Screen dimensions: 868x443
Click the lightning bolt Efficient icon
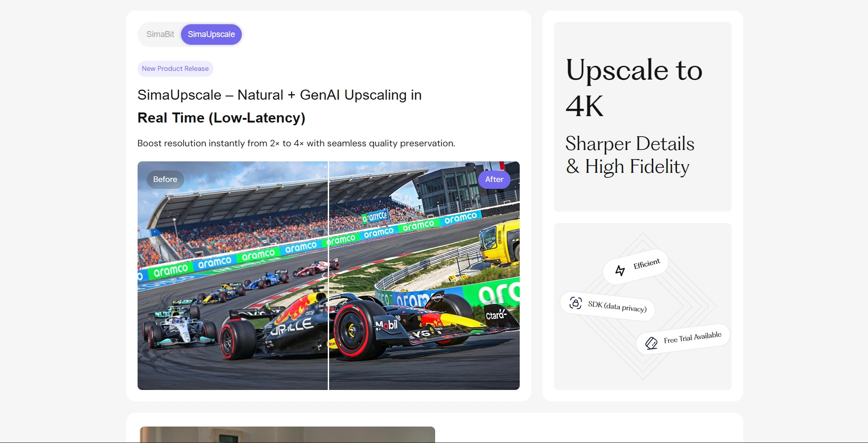(x=620, y=271)
